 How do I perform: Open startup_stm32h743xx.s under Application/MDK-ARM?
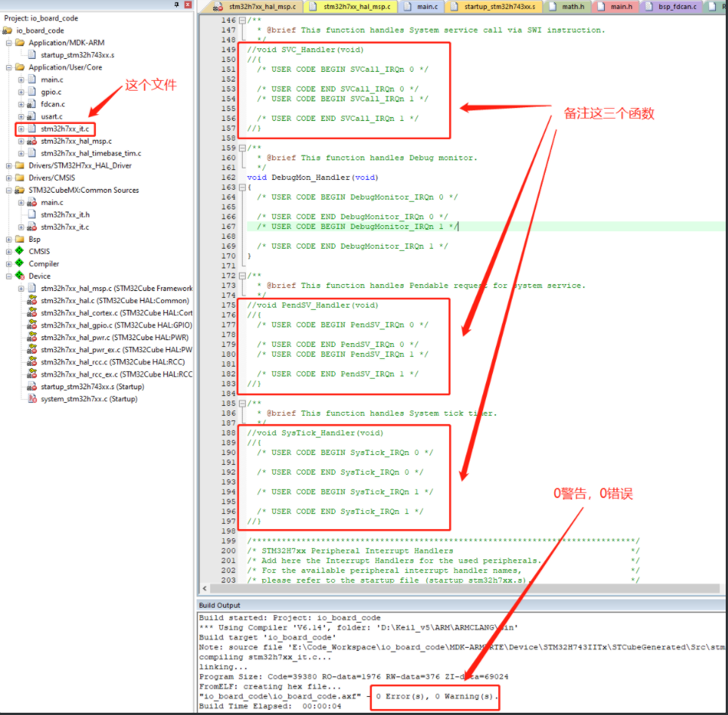pos(78,54)
